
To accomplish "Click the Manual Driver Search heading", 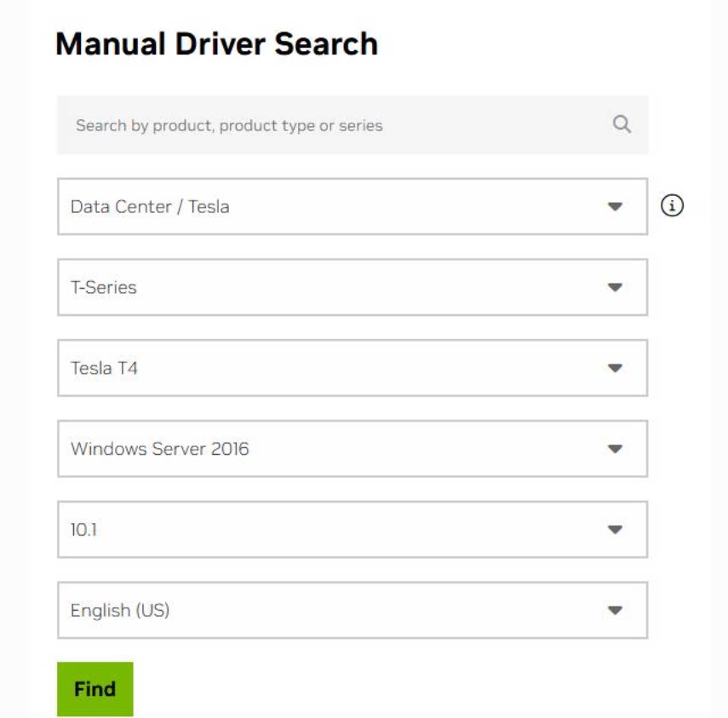I will (x=216, y=44).
